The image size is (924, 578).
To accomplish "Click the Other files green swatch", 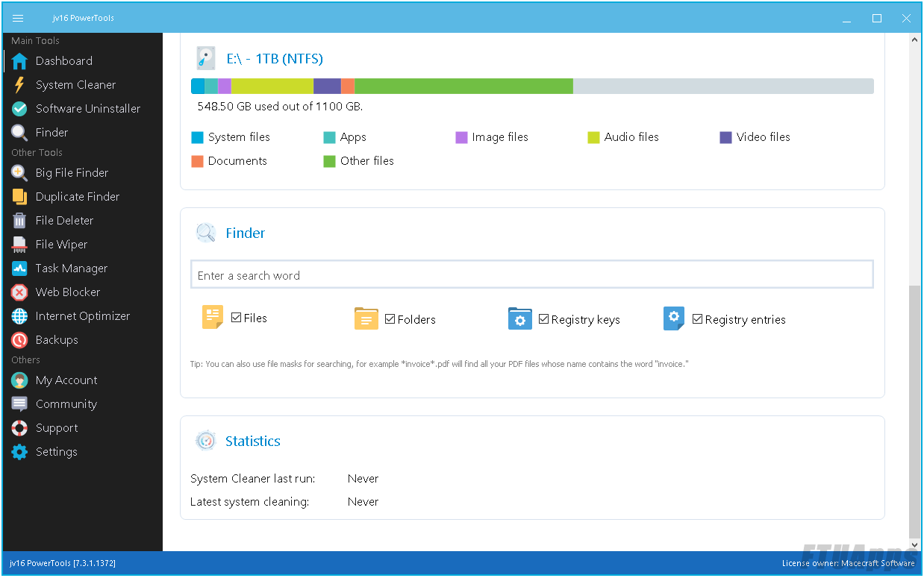I will 329,161.
